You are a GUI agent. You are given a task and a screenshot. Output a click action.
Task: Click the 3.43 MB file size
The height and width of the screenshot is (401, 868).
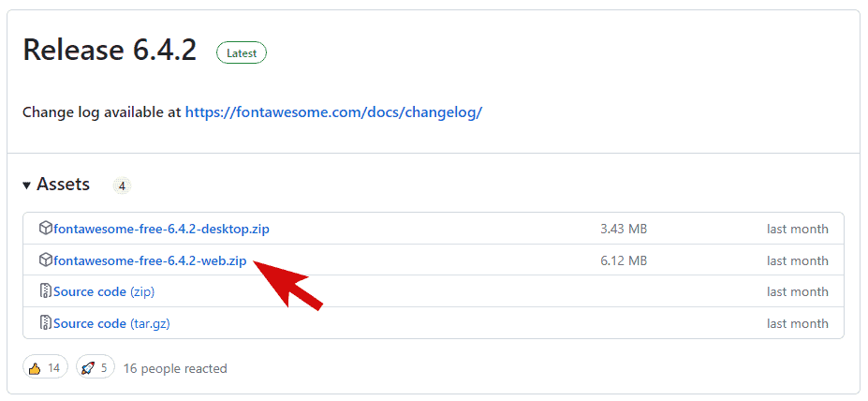coord(624,229)
